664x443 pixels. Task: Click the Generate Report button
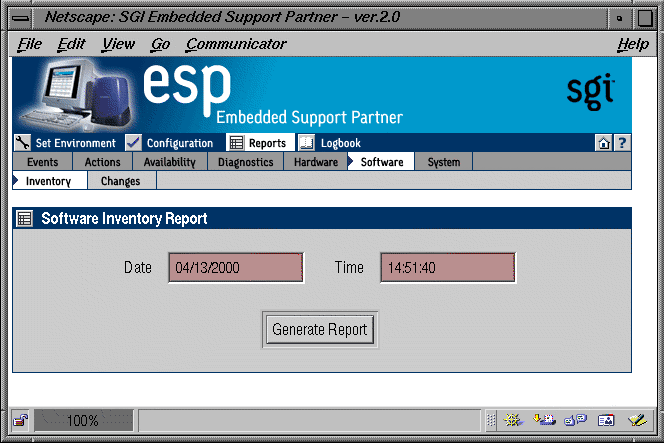[320, 329]
